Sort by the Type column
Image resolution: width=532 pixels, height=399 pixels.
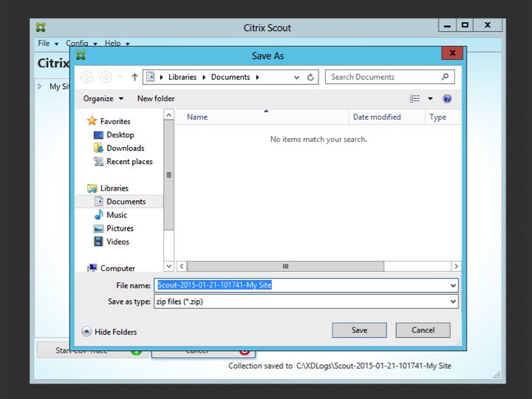[443, 117]
